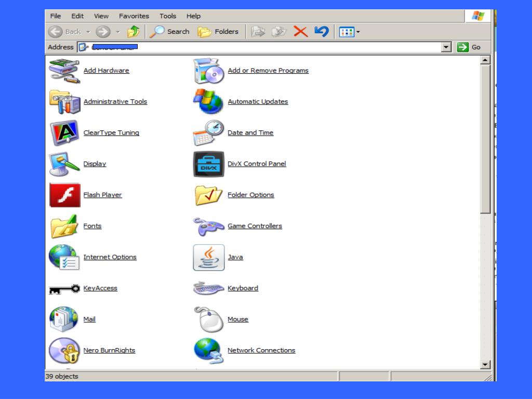Click the Search toolbar button
The height and width of the screenshot is (399, 532).
click(x=170, y=32)
